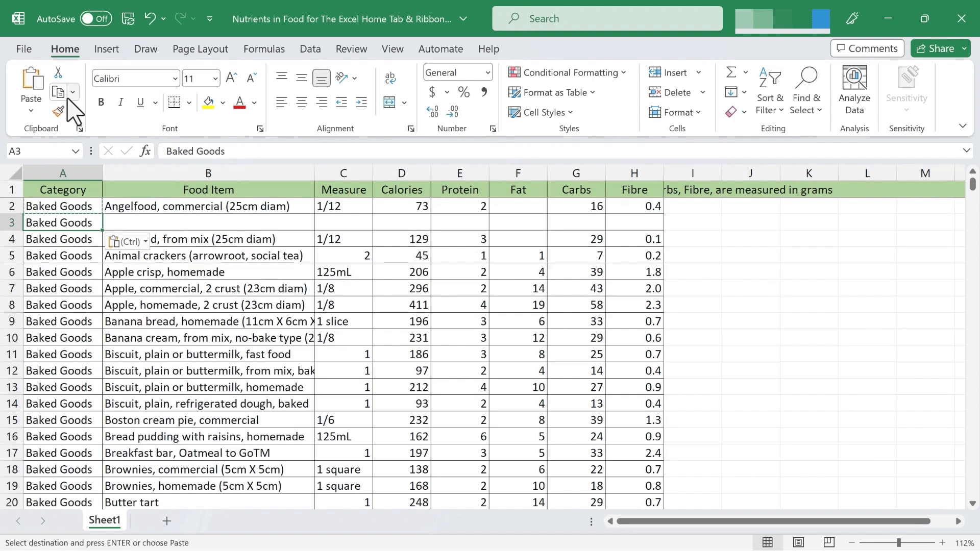Toggle AutoSave on

click(x=96, y=18)
